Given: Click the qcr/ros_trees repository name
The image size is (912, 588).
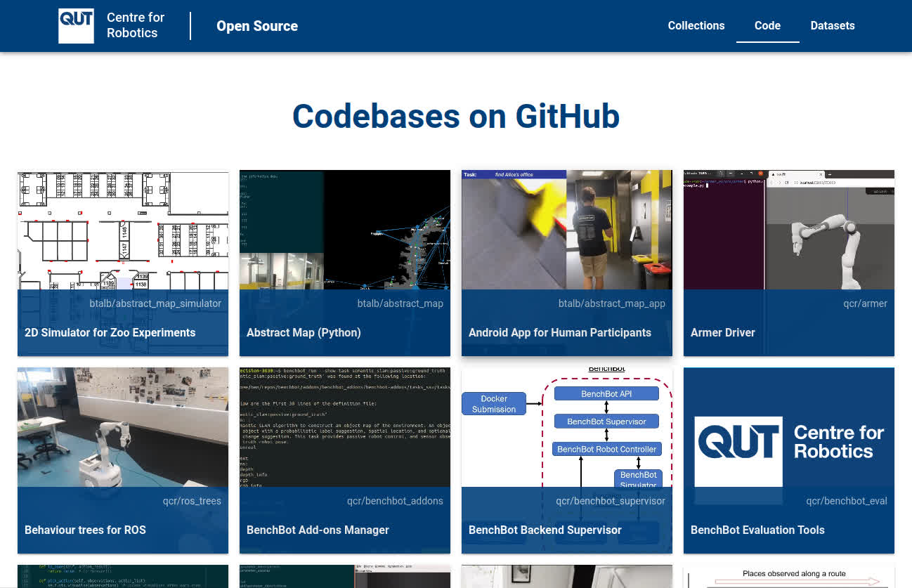Looking at the screenshot, I should [x=192, y=501].
